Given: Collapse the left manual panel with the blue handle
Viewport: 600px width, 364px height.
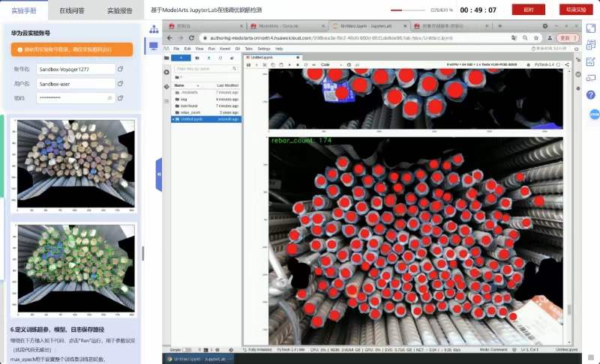Looking at the screenshot, I should click(x=159, y=175).
